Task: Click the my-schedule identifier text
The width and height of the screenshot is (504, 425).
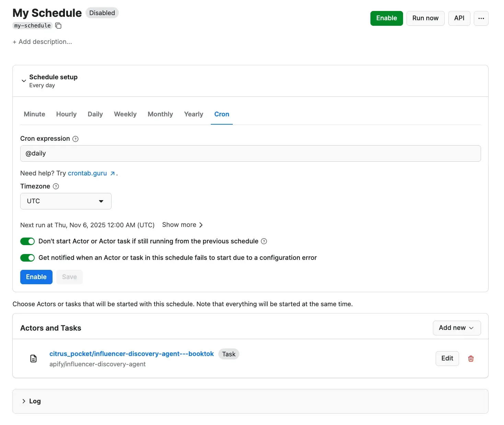Action: coord(32,26)
